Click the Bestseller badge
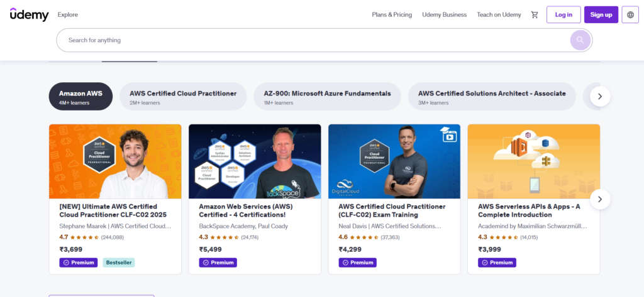Image resolution: width=644 pixels, height=297 pixels. 118,262
